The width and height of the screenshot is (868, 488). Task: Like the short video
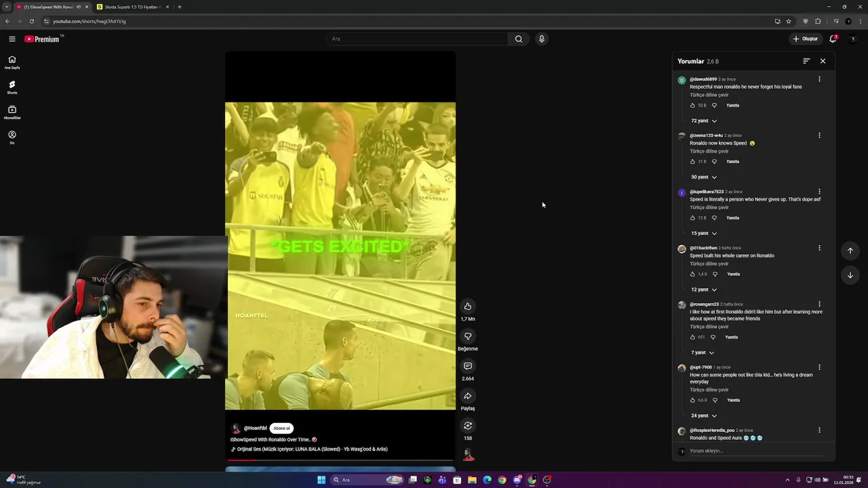467,306
